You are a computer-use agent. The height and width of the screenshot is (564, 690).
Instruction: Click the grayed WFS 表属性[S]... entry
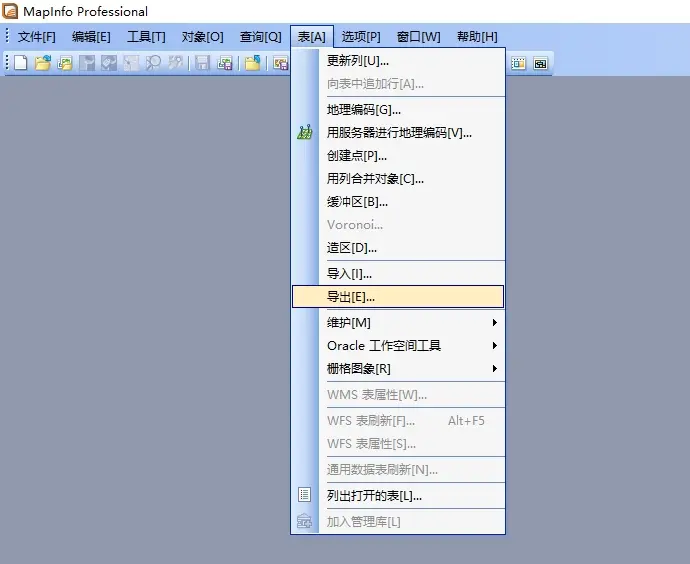[x=398, y=443]
